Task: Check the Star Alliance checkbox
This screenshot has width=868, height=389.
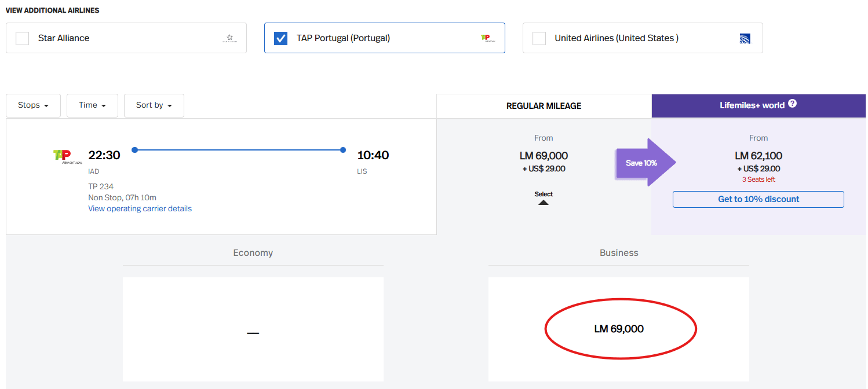Action: point(22,38)
